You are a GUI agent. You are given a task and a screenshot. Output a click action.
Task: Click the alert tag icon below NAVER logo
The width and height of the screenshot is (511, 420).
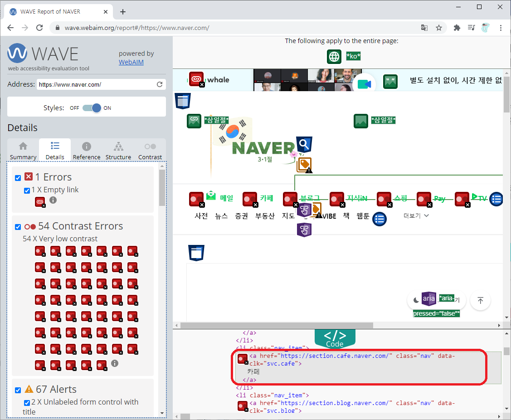pos(304,165)
